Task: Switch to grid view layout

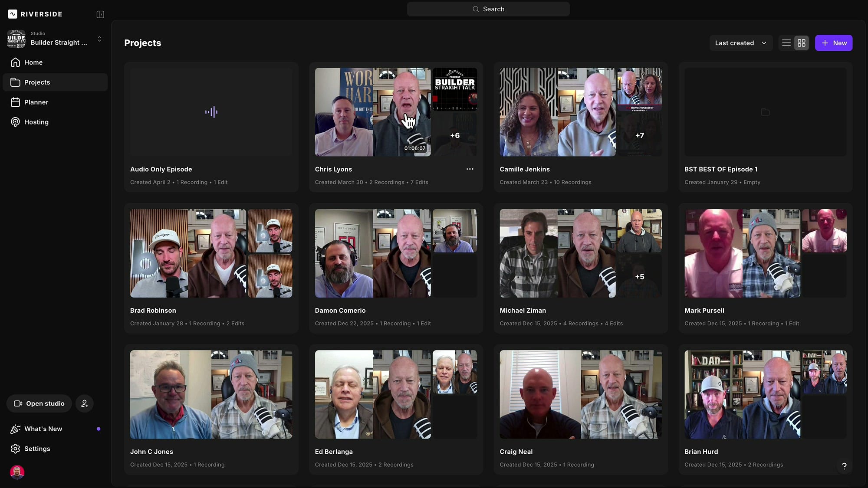Action: click(801, 43)
